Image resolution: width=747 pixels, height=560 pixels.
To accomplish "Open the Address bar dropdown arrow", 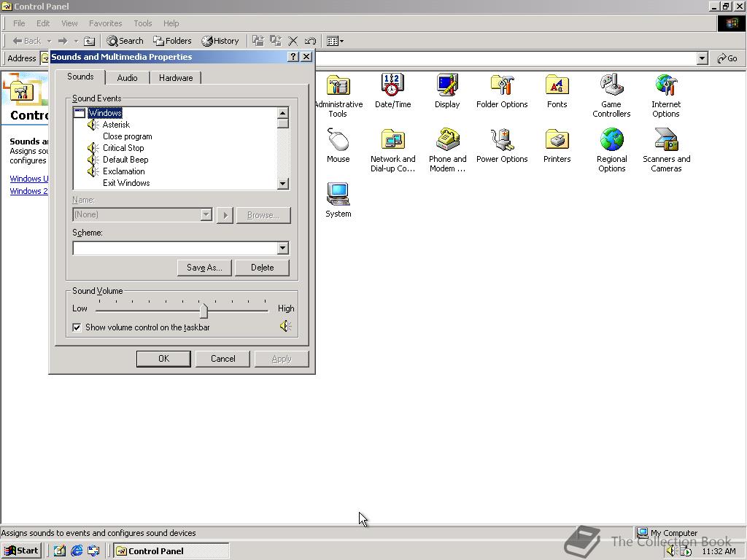I will point(702,58).
